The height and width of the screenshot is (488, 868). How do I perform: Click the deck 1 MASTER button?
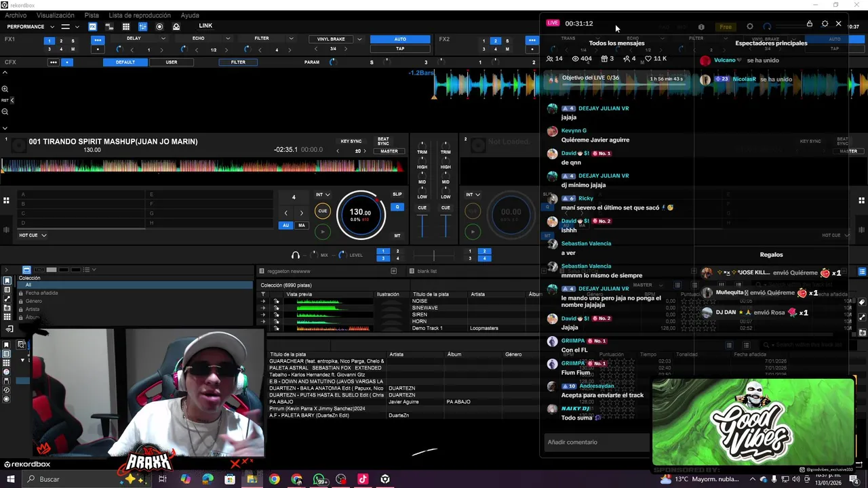coord(389,151)
